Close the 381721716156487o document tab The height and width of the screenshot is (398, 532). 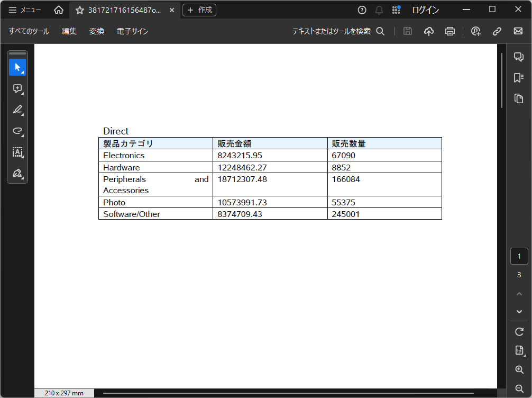(172, 10)
